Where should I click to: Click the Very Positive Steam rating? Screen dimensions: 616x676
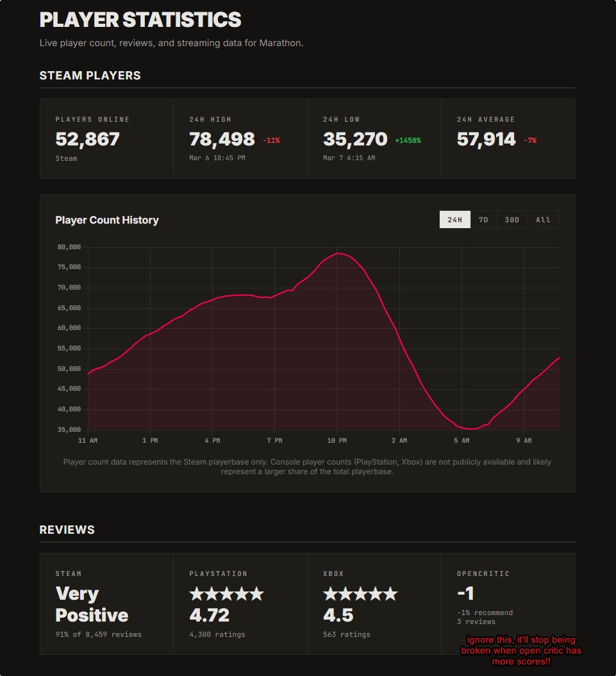click(92, 604)
